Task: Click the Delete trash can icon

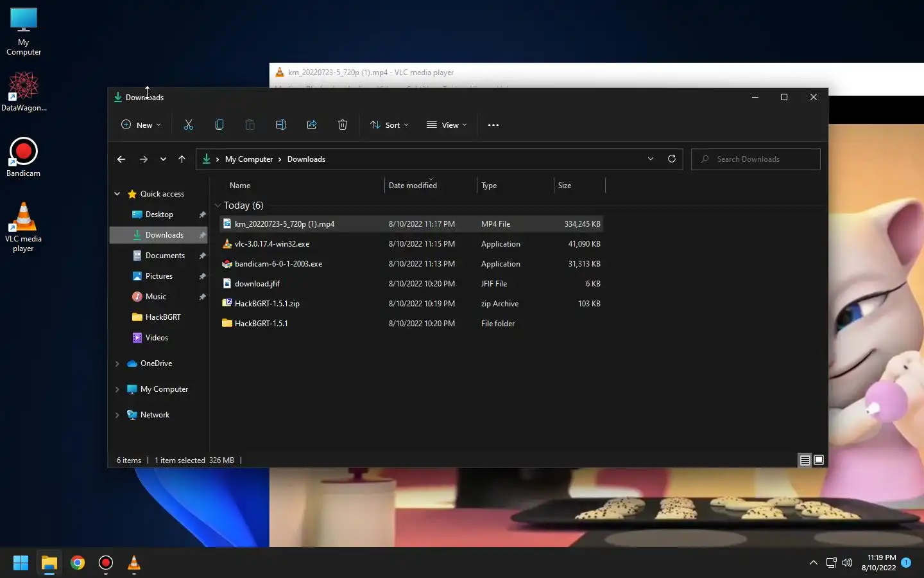Action: (x=343, y=125)
